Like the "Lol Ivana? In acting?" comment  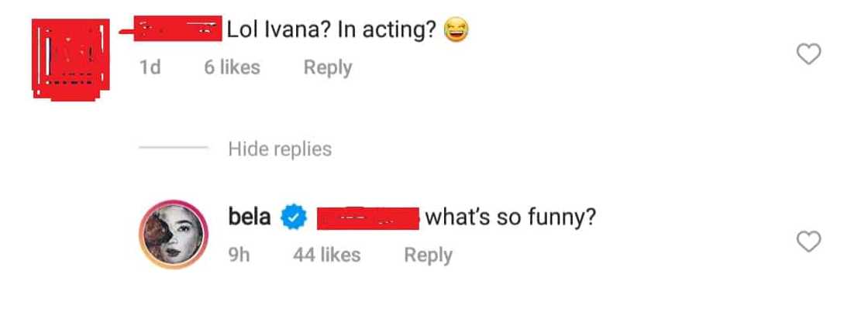click(809, 54)
